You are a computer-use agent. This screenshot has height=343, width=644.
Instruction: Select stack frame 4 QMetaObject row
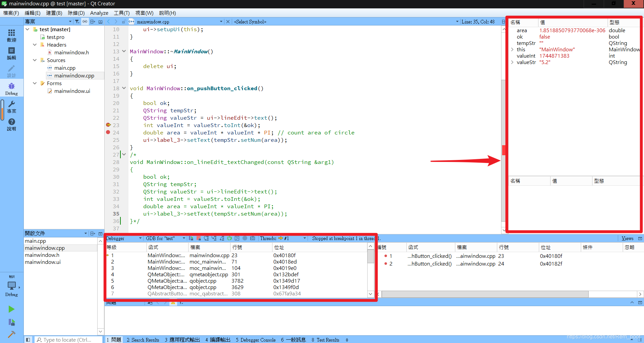pos(236,274)
